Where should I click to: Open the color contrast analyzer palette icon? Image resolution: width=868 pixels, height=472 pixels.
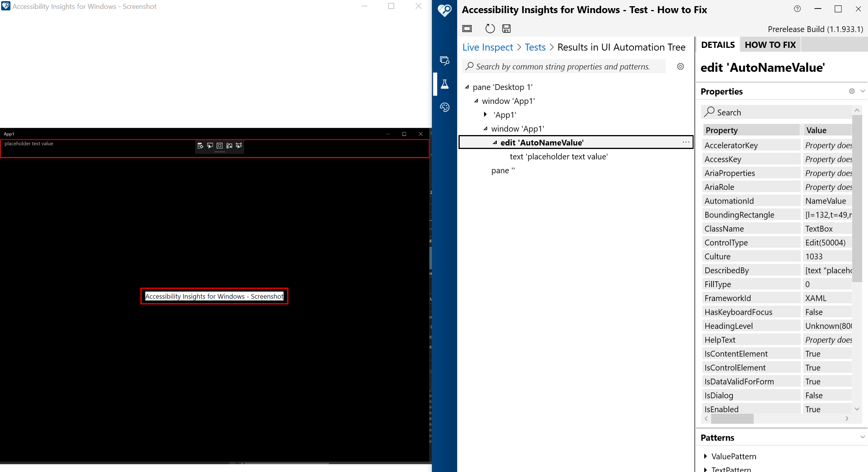point(444,107)
